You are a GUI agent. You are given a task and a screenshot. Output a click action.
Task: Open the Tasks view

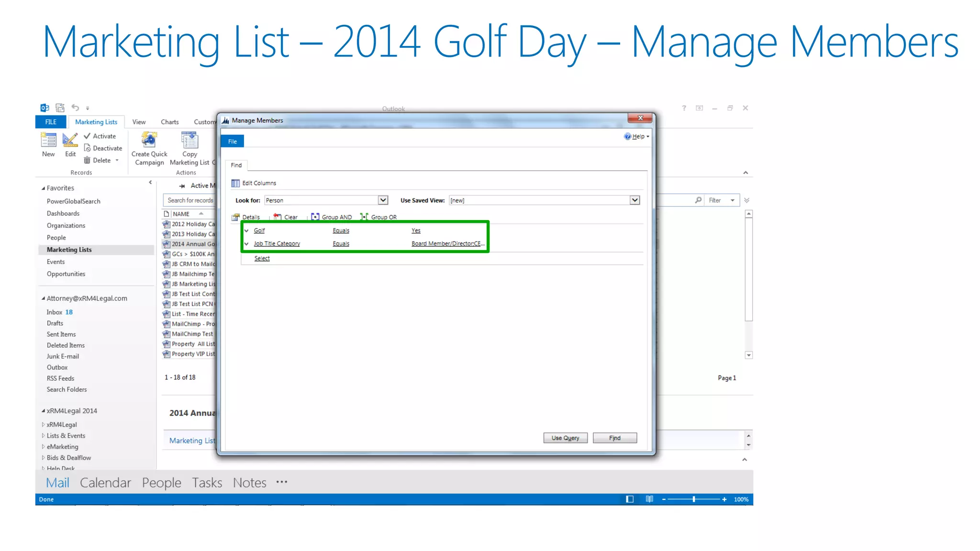pyautogui.click(x=207, y=483)
